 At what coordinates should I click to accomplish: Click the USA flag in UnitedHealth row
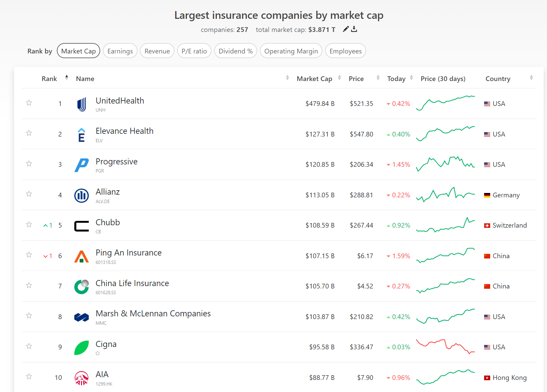point(487,104)
